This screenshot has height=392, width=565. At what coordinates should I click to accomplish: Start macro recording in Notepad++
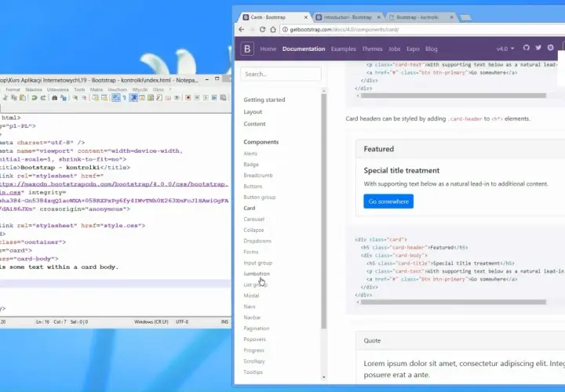click(x=188, y=97)
